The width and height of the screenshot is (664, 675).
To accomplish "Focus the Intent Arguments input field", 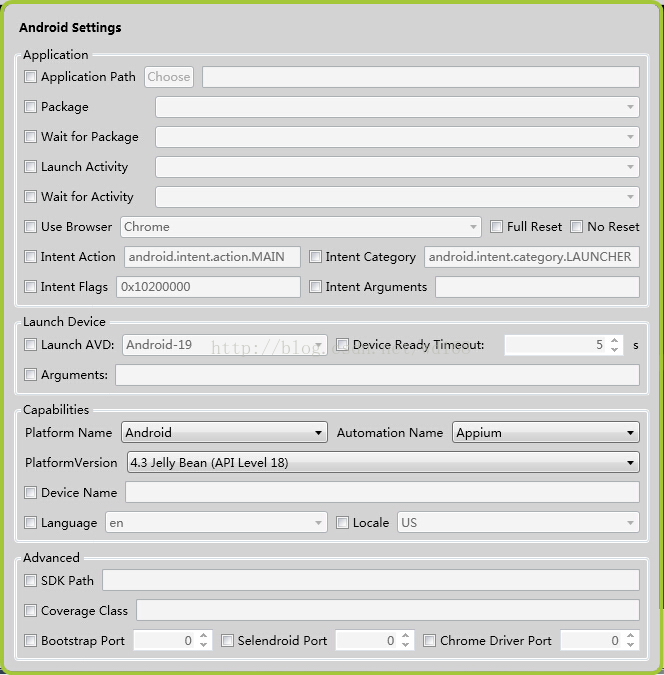I will point(537,287).
